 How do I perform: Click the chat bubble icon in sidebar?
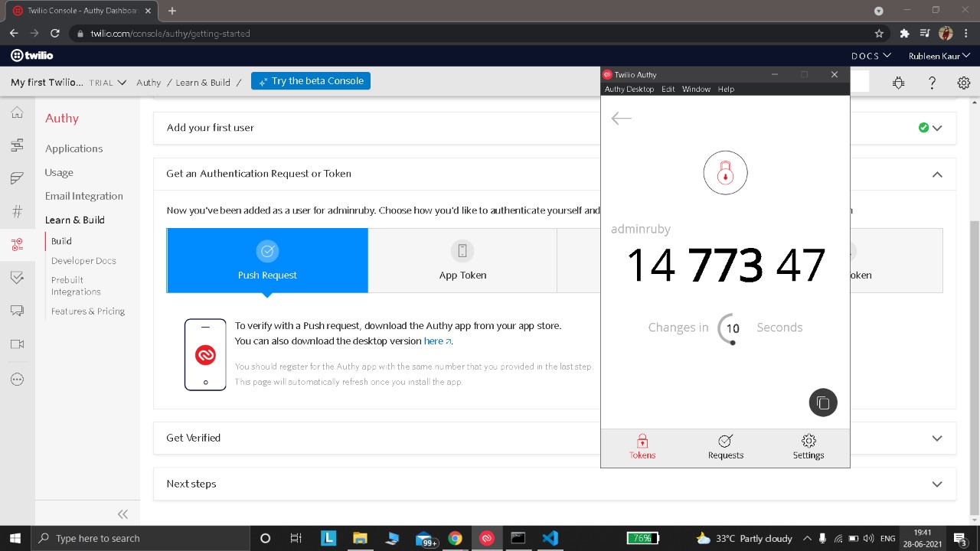(17, 311)
